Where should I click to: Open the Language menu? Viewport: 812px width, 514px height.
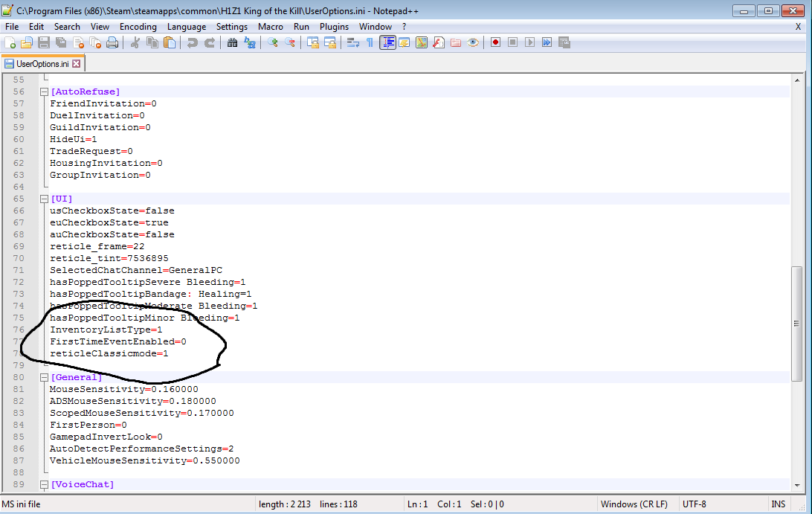pos(187,27)
